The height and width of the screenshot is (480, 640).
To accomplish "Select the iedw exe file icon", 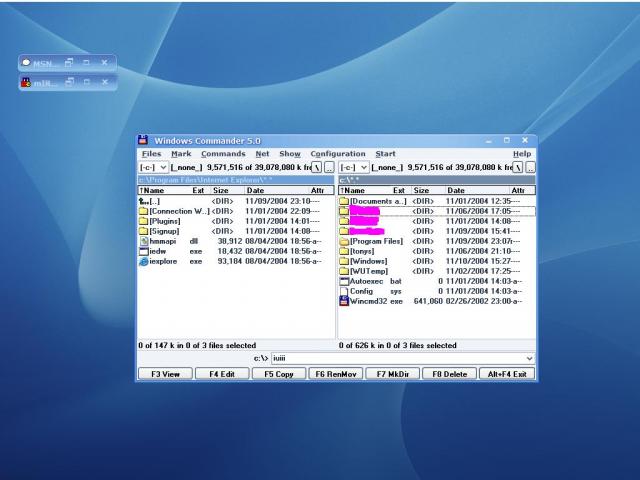I will point(144,251).
